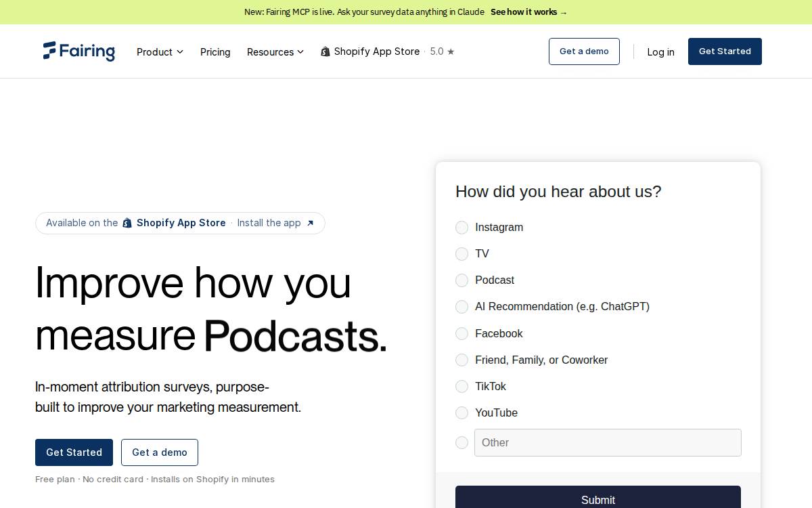The height and width of the screenshot is (508, 812).
Task: Select Friend, Family, or Coworker option
Action: pyautogui.click(x=461, y=360)
